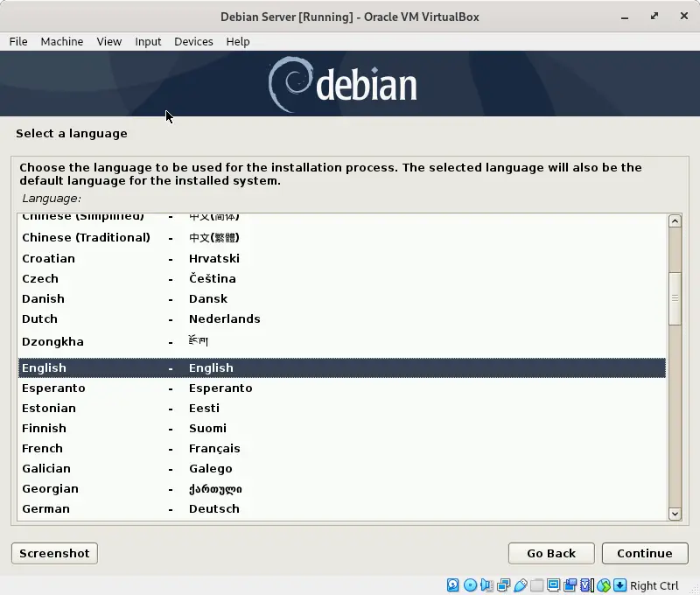Maximize the VirtualBox window
This screenshot has height=595, width=700.
[654, 17]
